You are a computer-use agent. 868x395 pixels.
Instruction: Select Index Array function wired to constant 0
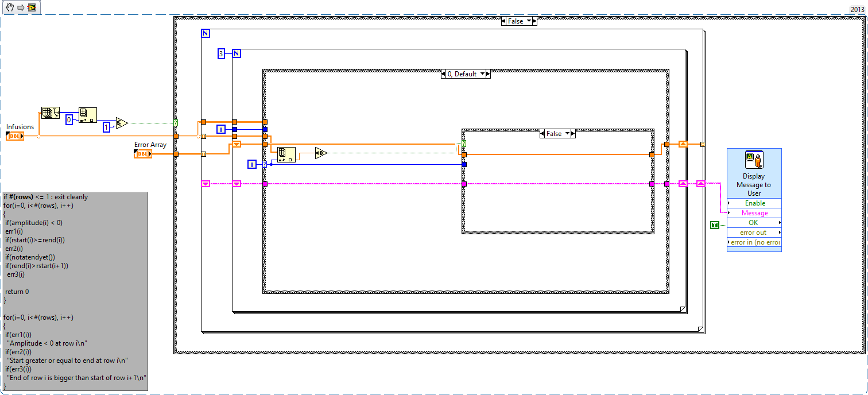(x=88, y=115)
